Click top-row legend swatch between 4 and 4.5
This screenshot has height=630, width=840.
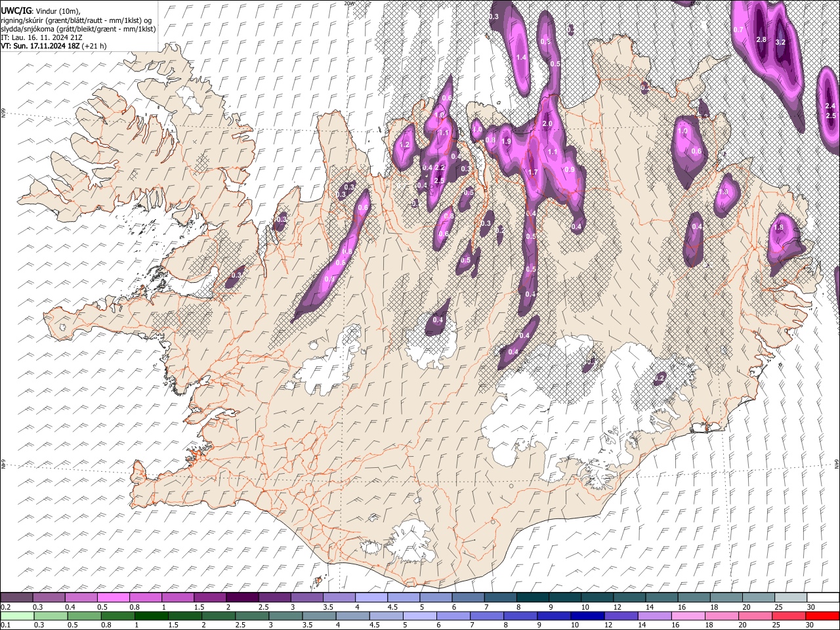[371, 597]
